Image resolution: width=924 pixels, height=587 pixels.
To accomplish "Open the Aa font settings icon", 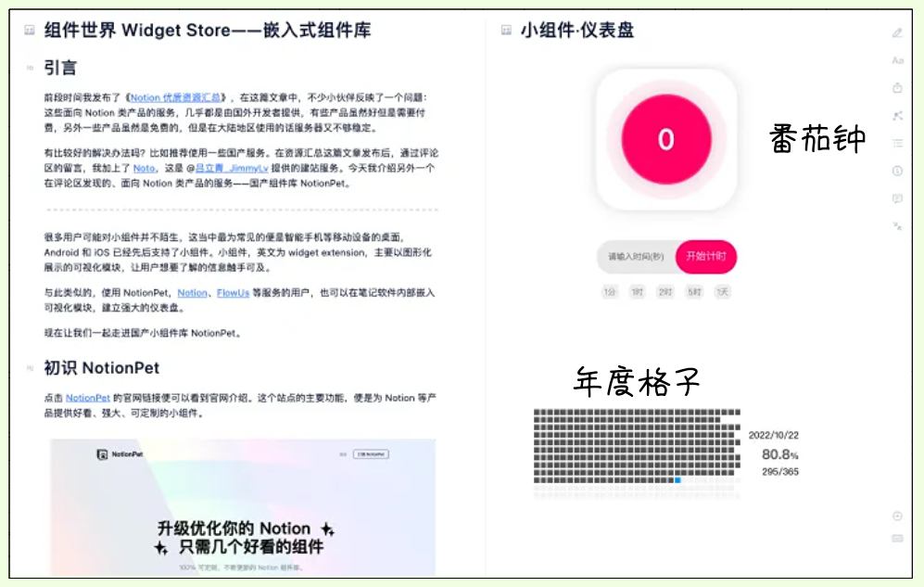I will coord(897,60).
